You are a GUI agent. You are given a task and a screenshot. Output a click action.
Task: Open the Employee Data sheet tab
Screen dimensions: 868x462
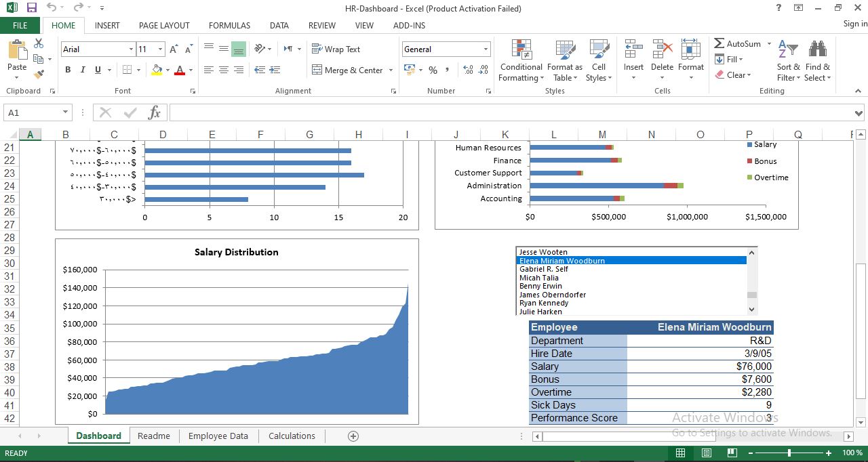tap(218, 436)
